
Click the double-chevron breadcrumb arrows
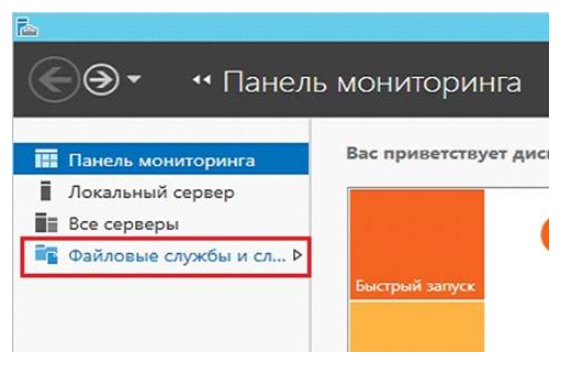(x=202, y=80)
